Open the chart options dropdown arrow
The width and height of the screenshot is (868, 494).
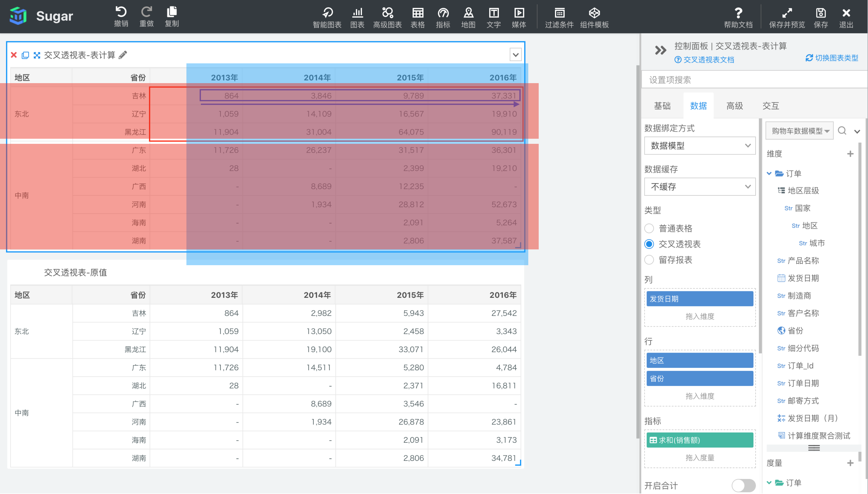point(515,55)
